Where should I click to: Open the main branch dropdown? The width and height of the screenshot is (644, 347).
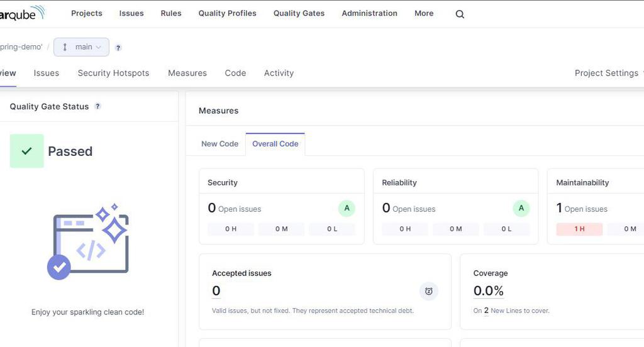82,47
